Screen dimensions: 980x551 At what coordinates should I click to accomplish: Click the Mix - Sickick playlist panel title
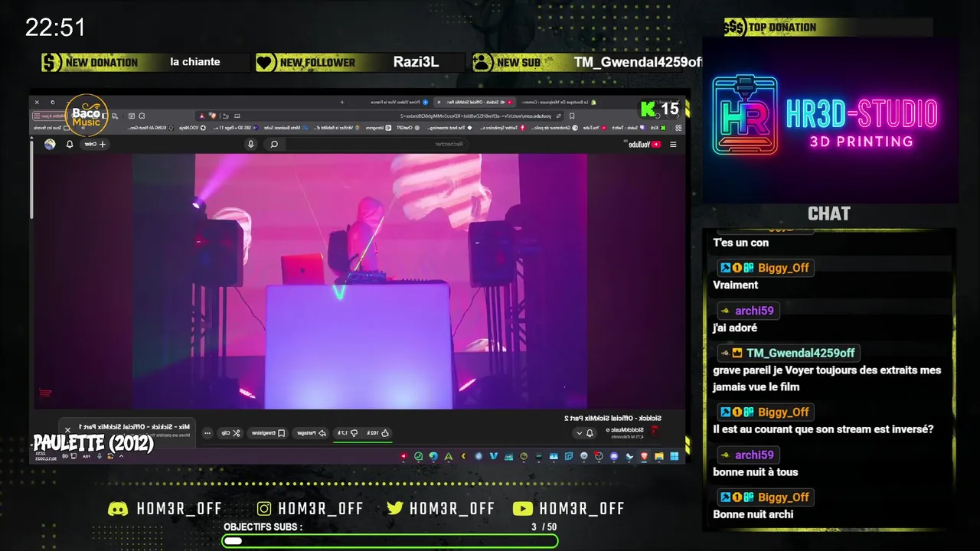pos(134,425)
